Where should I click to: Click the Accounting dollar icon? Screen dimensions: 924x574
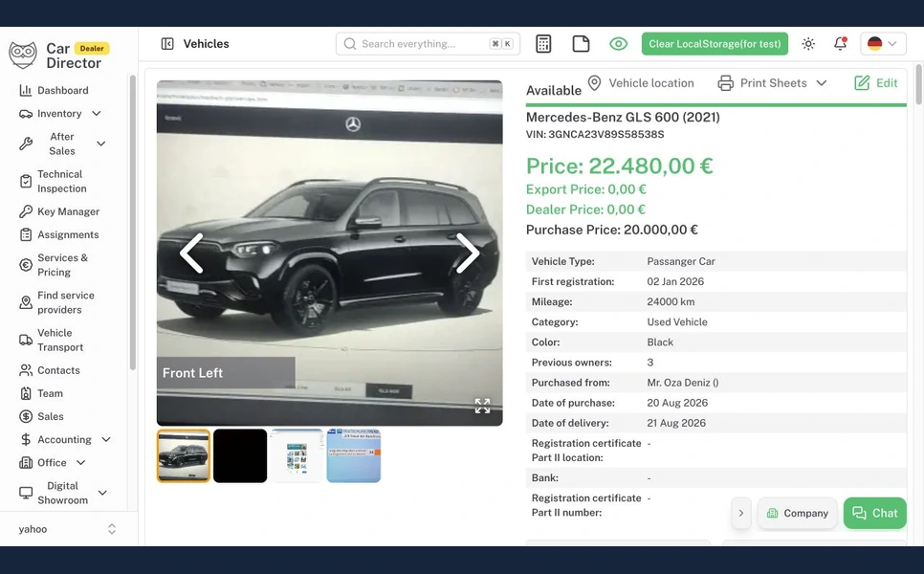(26, 439)
